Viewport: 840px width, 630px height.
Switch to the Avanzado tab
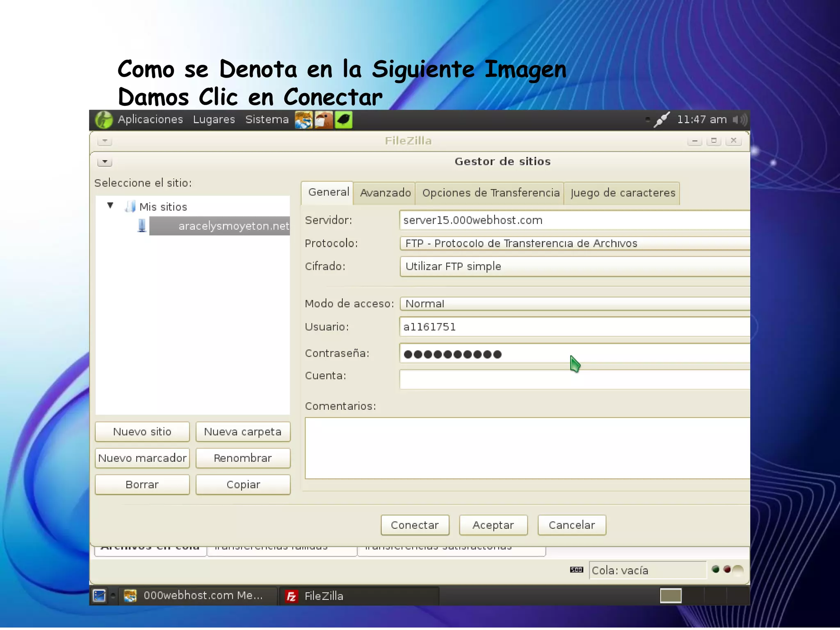click(x=385, y=193)
